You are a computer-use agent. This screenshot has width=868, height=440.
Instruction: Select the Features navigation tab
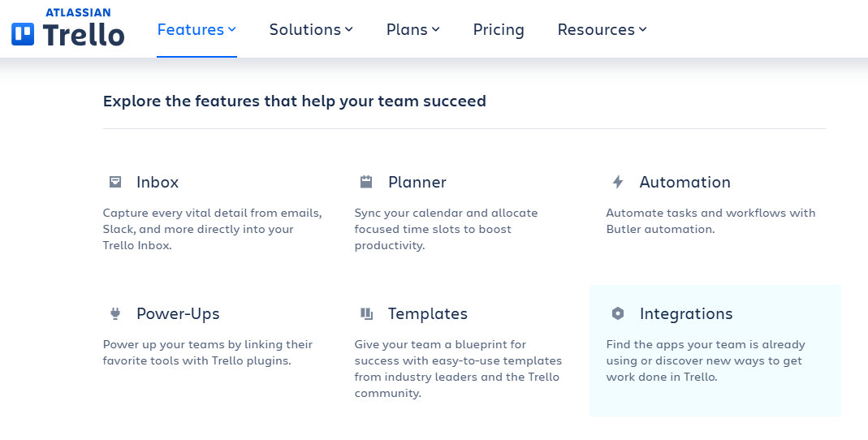point(196,29)
